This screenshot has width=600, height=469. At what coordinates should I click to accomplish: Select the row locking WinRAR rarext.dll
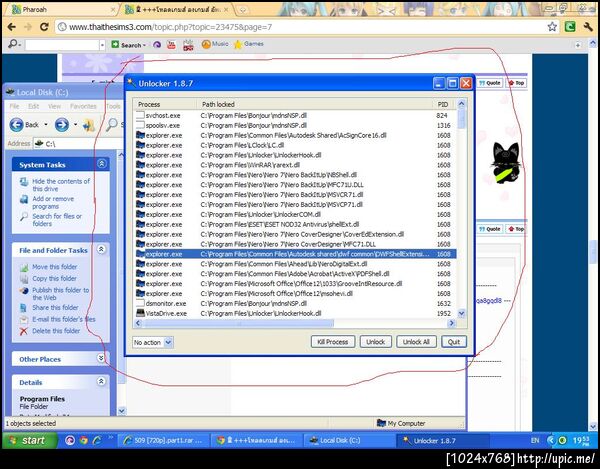click(x=295, y=165)
